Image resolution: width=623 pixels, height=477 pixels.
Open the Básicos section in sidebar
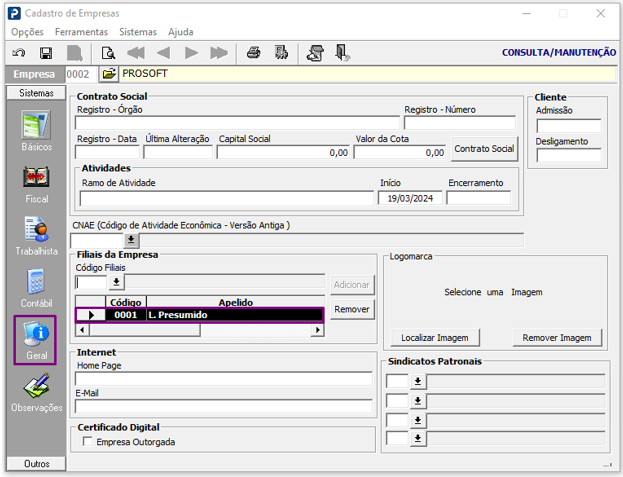36,132
